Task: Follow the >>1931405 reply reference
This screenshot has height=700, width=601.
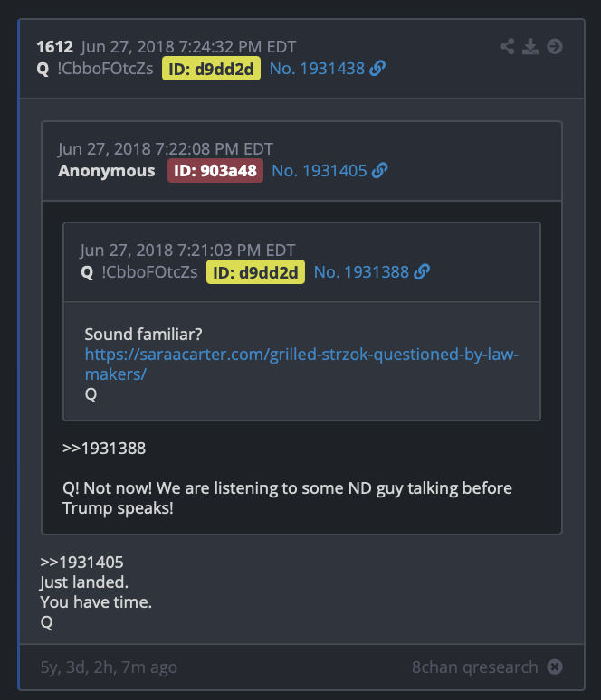Action: pyautogui.click(x=81, y=562)
